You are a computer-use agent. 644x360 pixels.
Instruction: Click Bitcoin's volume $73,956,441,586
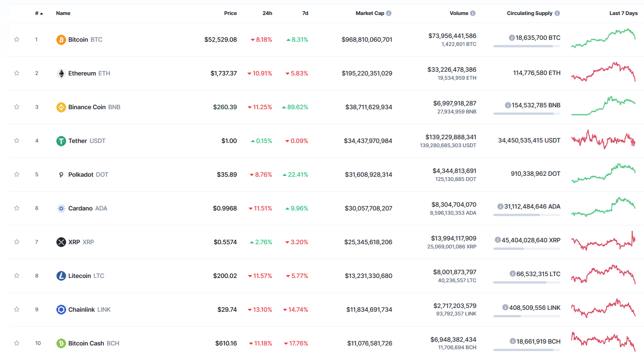452,36
